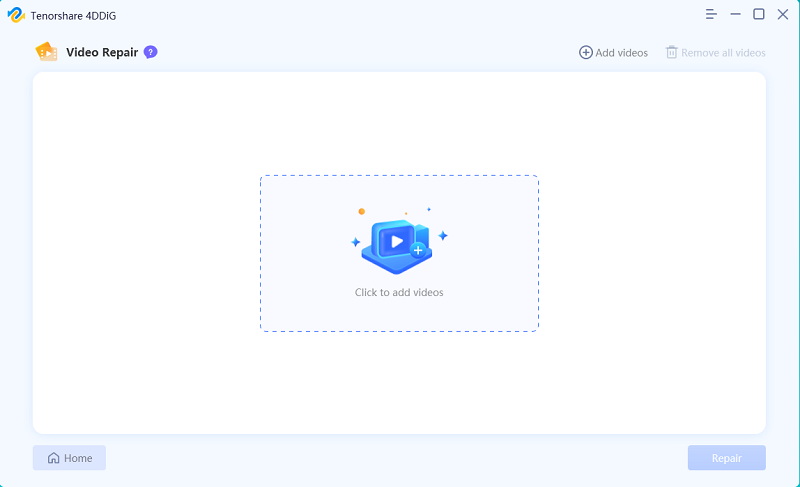Maximize the 4DDiG window

(x=759, y=14)
